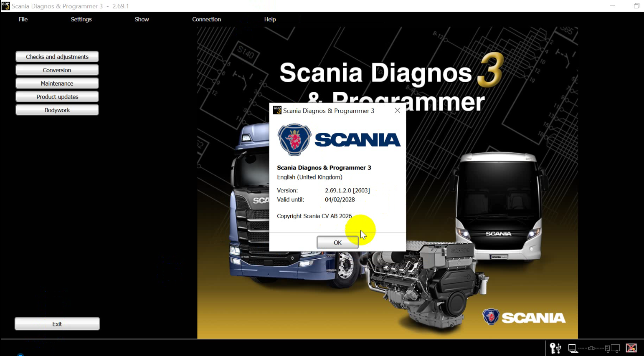Open the Help menu

270,19
